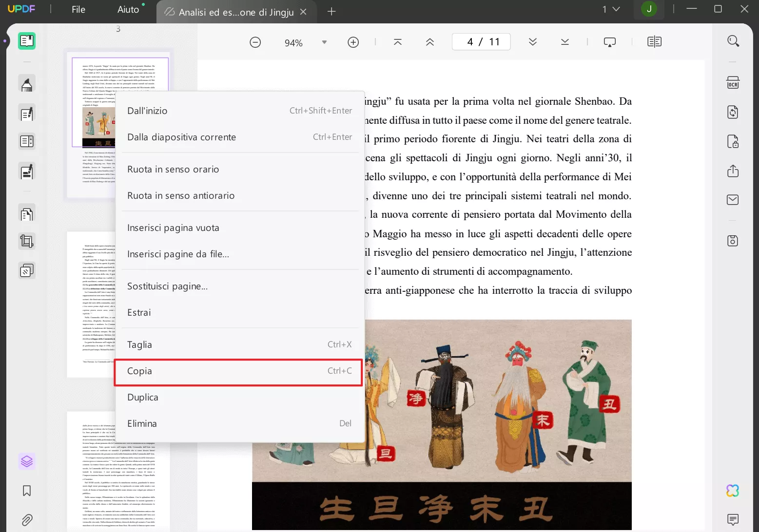The width and height of the screenshot is (759, 532).
Task: Click the UPDF logo
Action: (x=21, y=9)
